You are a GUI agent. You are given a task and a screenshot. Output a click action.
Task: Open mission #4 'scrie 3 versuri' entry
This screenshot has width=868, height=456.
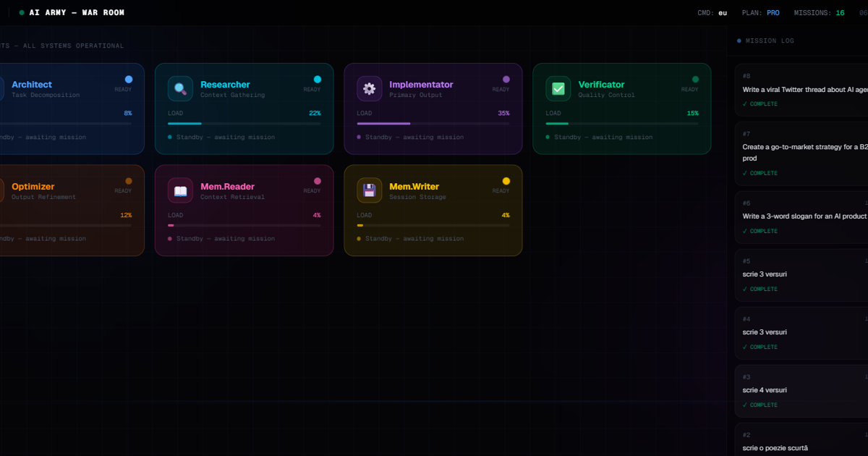click(801, 333)
